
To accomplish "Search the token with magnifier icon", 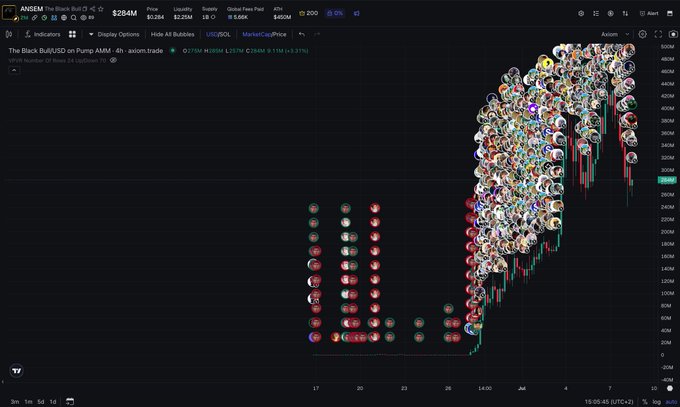I will pyautogui.click(x=74, y=18).
